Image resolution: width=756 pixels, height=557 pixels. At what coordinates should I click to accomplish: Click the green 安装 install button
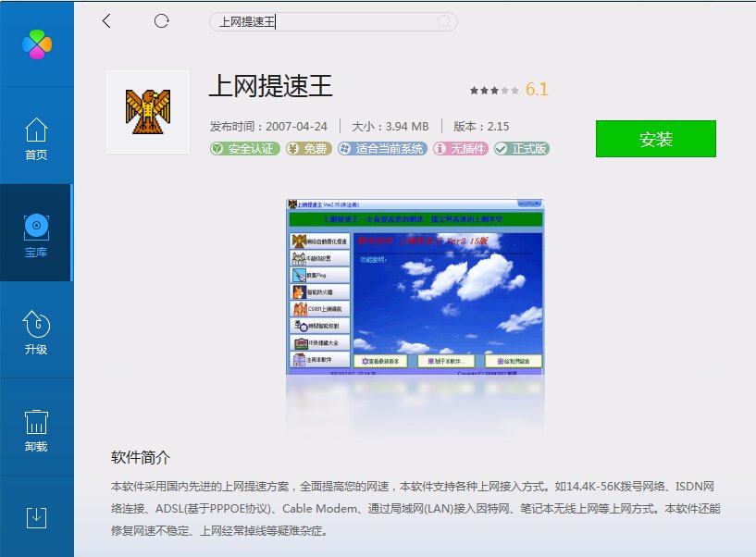[656, 137]
